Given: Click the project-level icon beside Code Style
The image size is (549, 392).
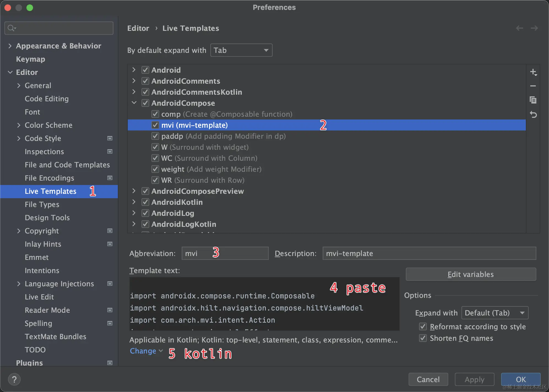Looking at the screenshot, I should coord(110,138).
